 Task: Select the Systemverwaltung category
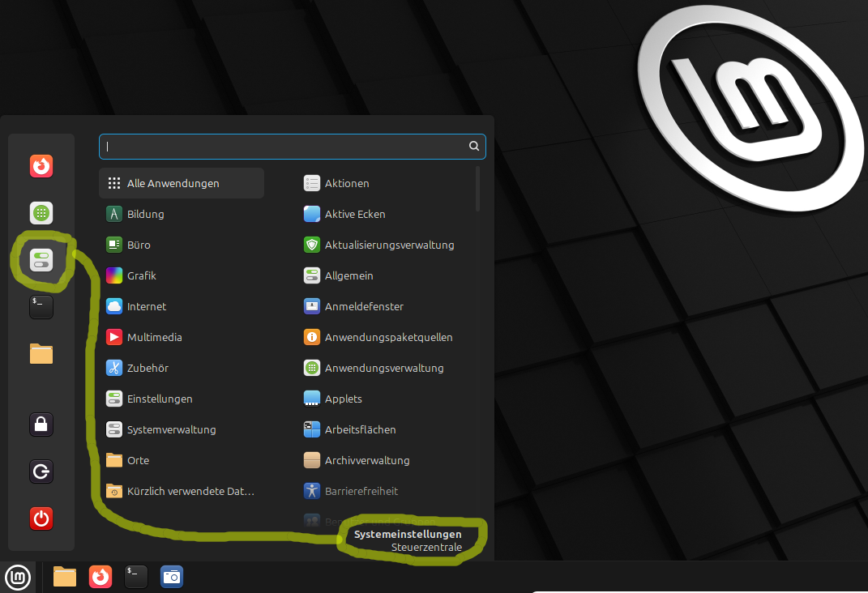[x=181, y=429]
